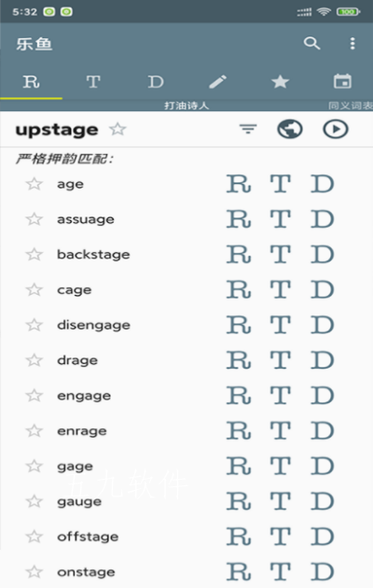
Task: Tap the D icon for gauge
Action: [322, 501]
